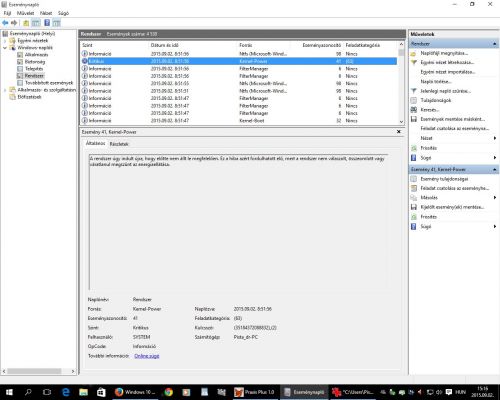Open Google Chrome from the taskbar
Screen dimensions: 500x400
click(x=168, y=392)
